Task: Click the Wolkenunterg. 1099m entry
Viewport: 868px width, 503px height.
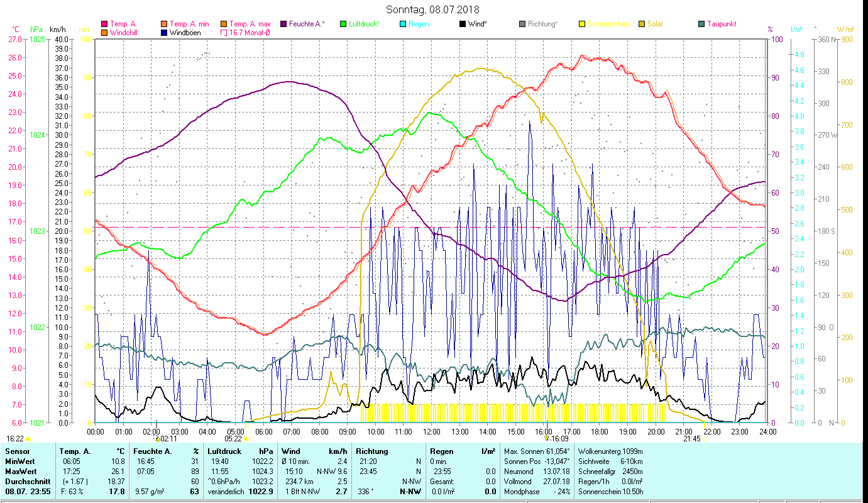Action: point(609,451)
